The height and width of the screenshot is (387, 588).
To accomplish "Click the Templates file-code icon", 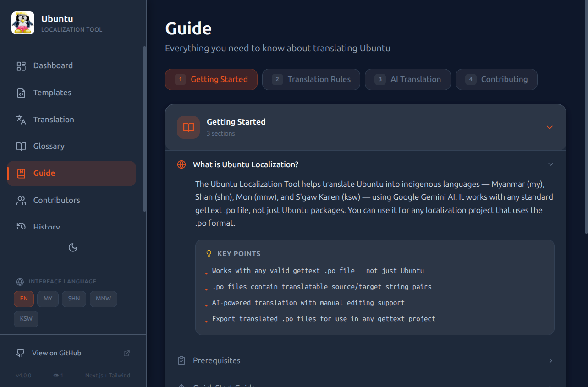I will coord(21,93).
